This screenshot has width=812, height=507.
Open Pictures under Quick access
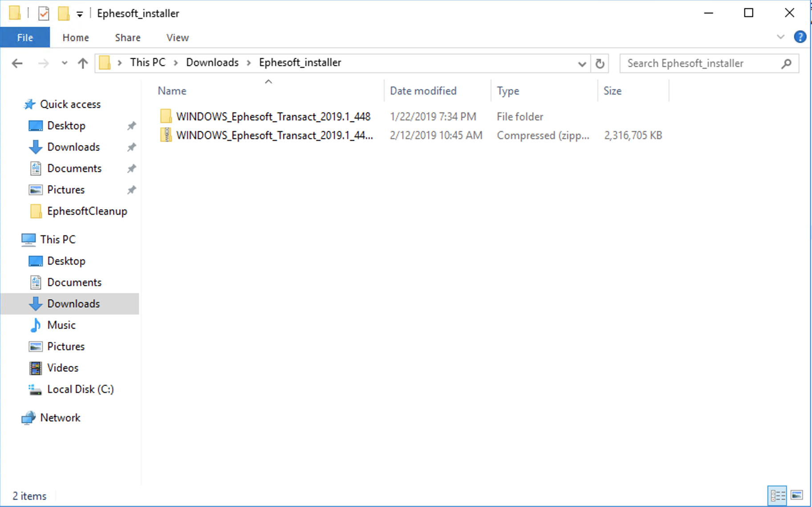click(x=66, y=190)
